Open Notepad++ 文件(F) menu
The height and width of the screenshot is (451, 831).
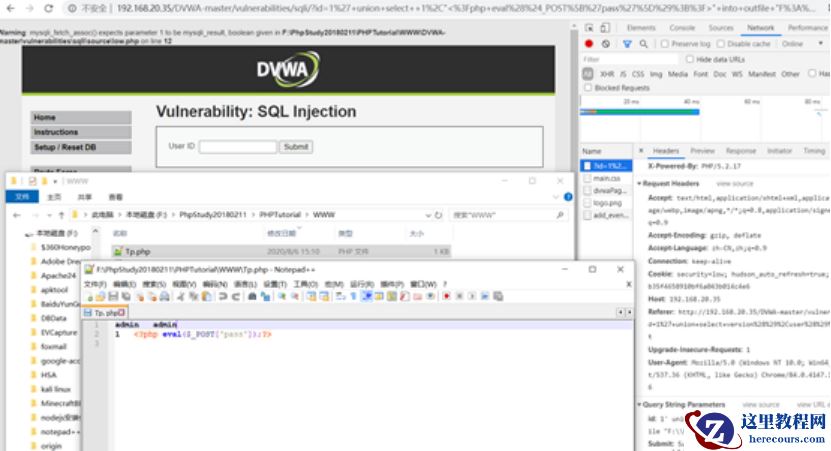pyautogui.click(x=95, y=285)
